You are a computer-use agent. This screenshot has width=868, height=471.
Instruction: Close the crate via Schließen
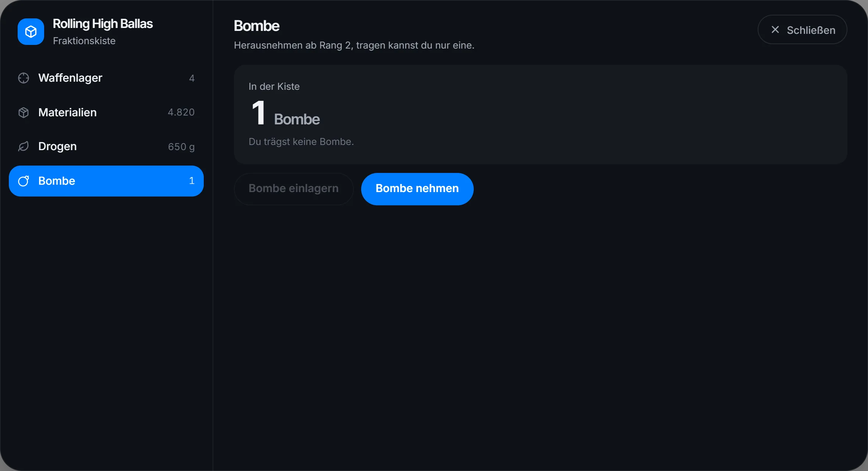coord(802,30)
